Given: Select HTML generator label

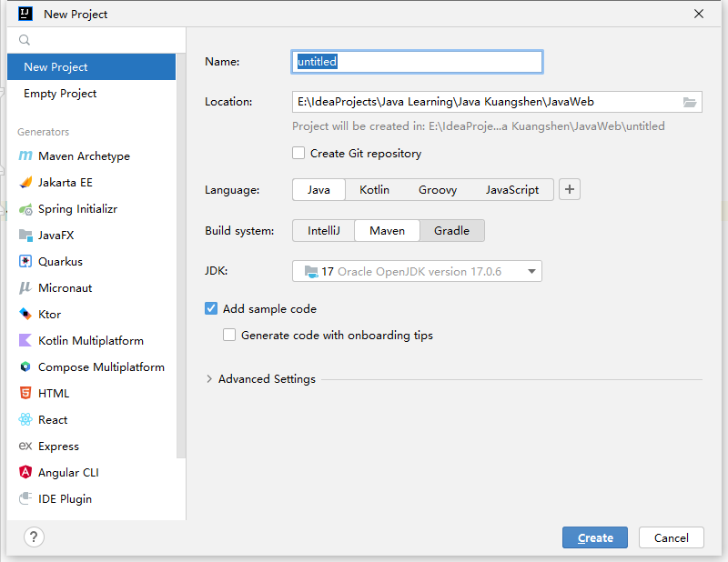Looking at the screenshot, I should 54,394.
